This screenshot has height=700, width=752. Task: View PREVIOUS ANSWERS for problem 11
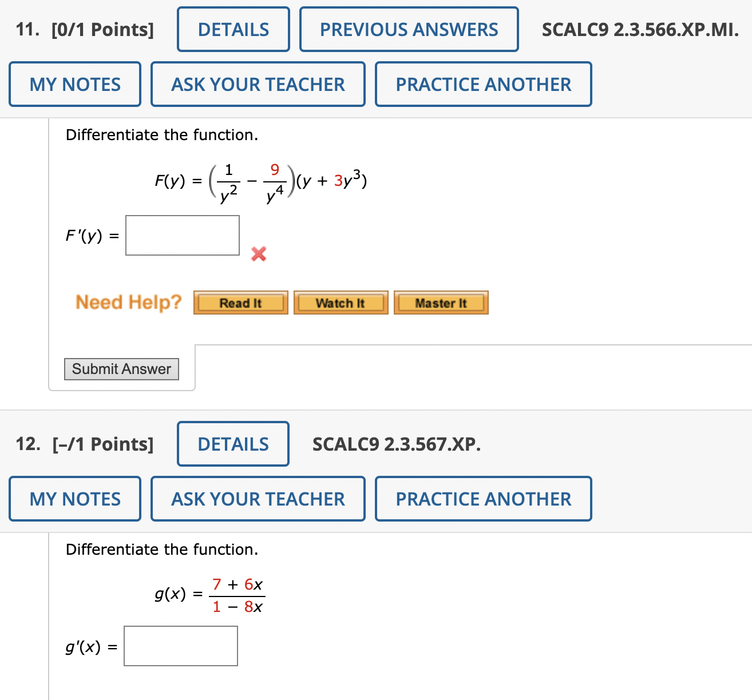pos(409,29)
